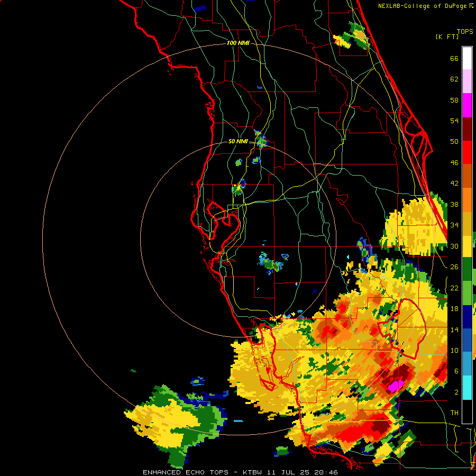Click the "TH" threshold legend label
This screenshot has height=476, width=476.
454,413
